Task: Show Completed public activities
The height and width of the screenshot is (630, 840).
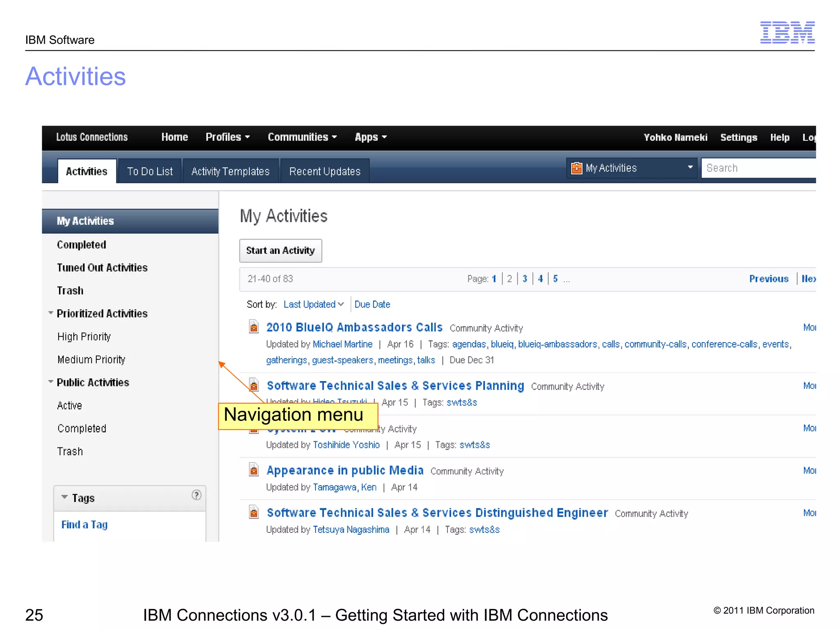Action: (82, 429)
